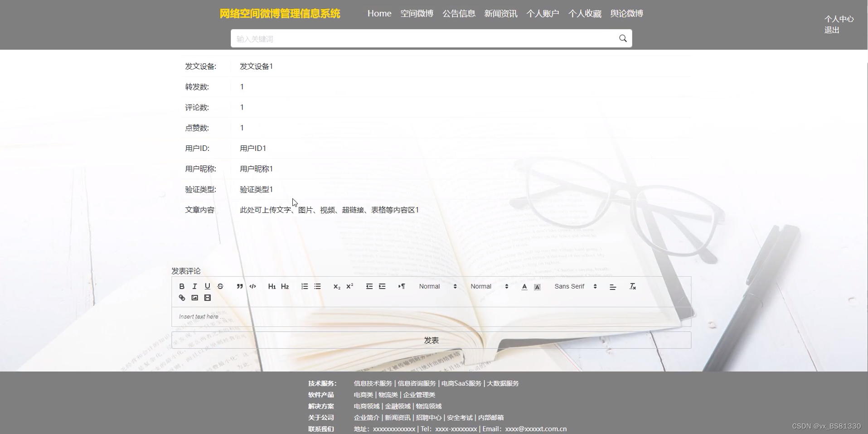868x434 pixels.
Task: Click the site title 网络空间微博管理信息系统
Action: tap(280, 14)
